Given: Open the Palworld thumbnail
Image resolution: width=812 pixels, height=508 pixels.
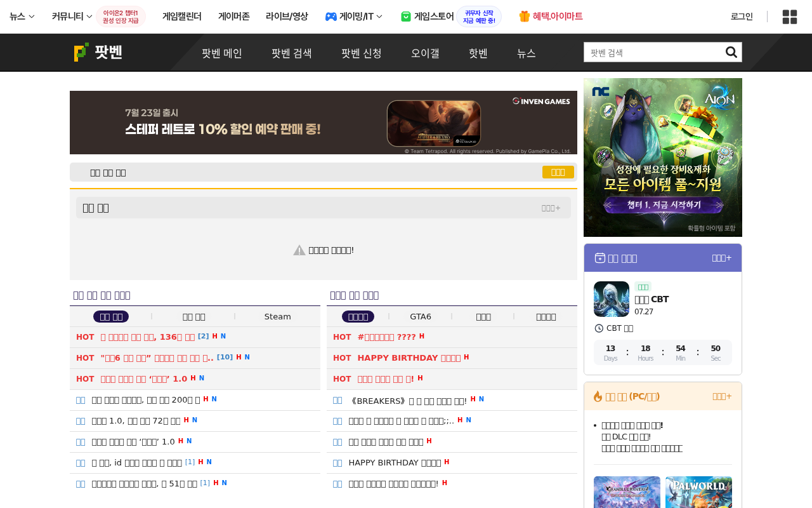Looking at the screenshot, I should coord(698,492).
